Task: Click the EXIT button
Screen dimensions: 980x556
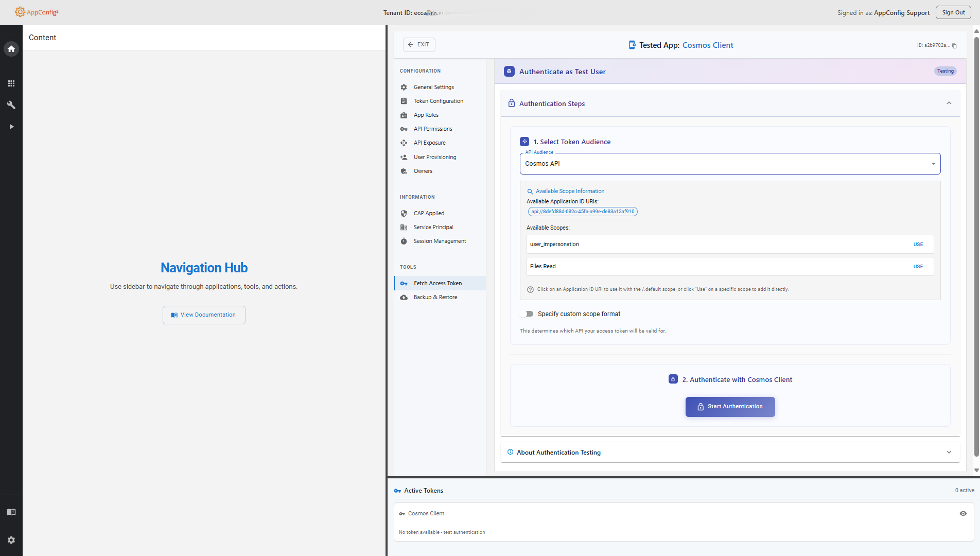Action: (x=419, y=45)
